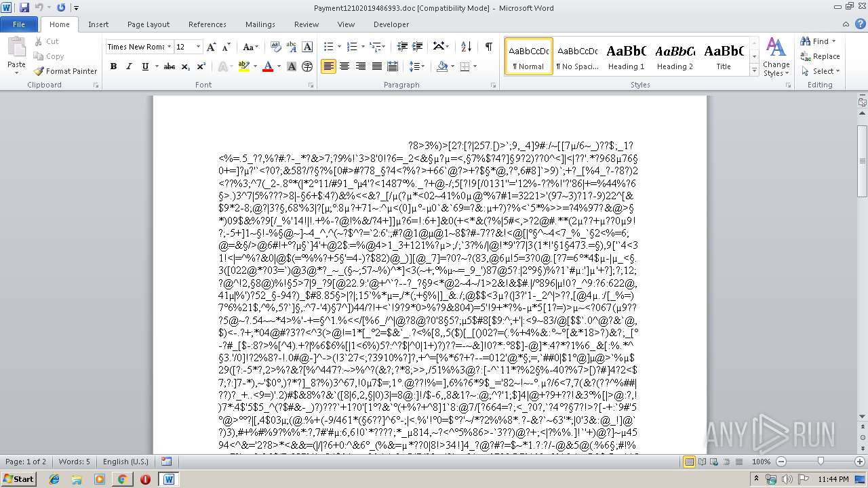The image size is (868, 488).
Task: Open the Font dialog launcher
Action: (311, 85)
